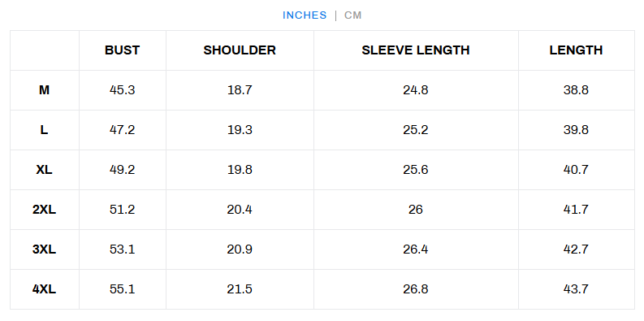This screenshot has height=321, width=644.
Task: Select the 4XL size row label
Action: 45,289
